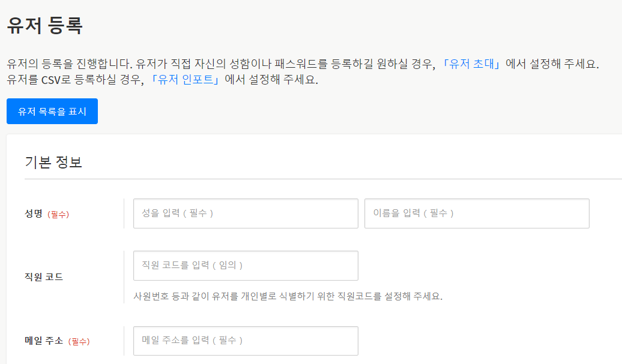Select the 메일 주소를 입력 field
622x364 pixels.
point(246,341)
